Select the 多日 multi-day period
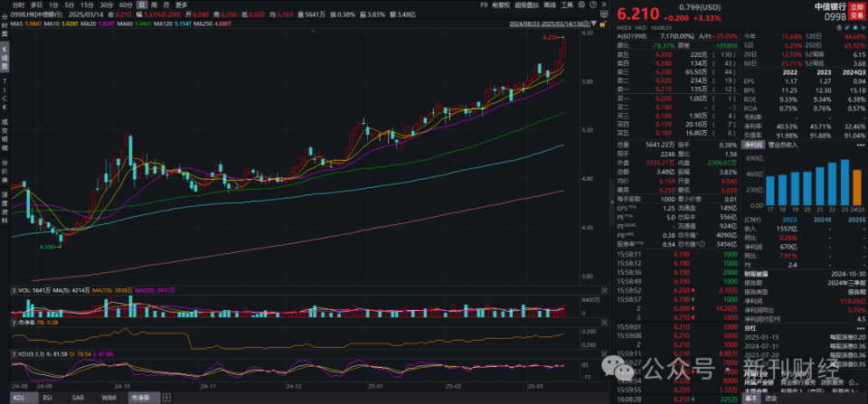Screen dimensions: 868x404 [x=36, y=5]
